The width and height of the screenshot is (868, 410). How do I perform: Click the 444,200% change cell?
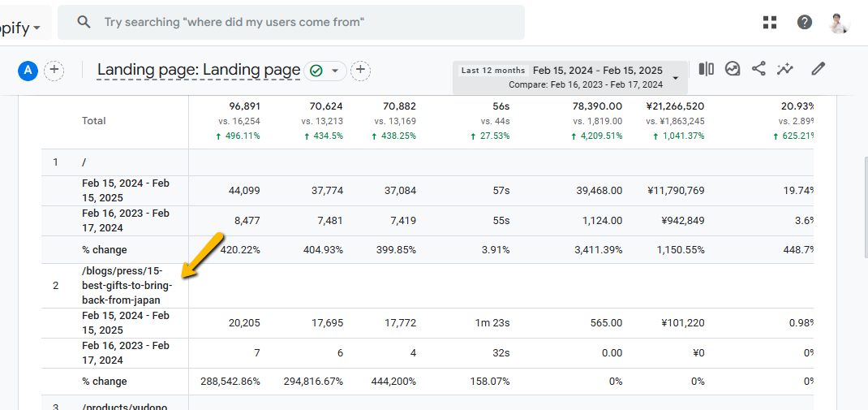click(392, 382)
